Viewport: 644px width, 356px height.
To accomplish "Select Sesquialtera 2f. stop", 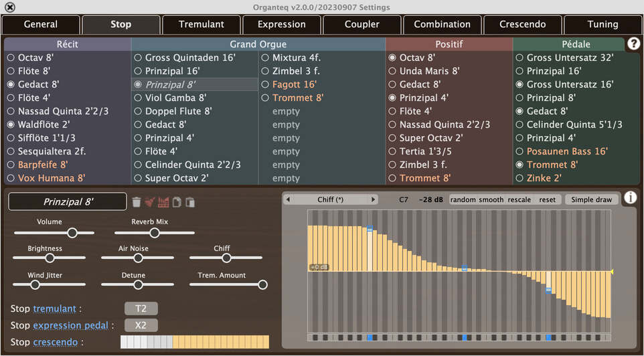I will click(68, 151).
